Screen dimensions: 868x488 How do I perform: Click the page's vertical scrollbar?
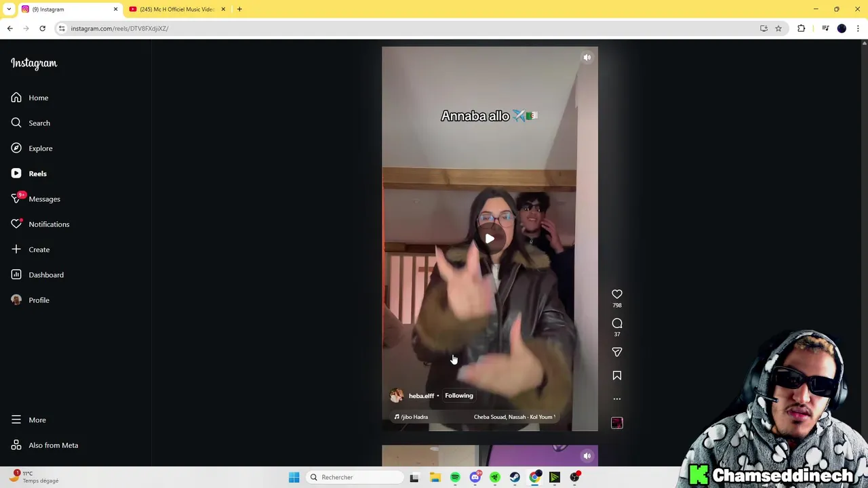[x=864, y=252]
